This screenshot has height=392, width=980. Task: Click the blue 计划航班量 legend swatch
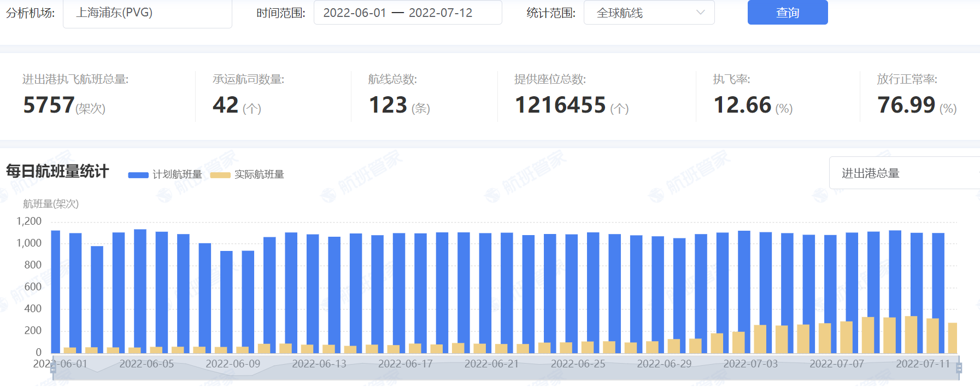138,175
